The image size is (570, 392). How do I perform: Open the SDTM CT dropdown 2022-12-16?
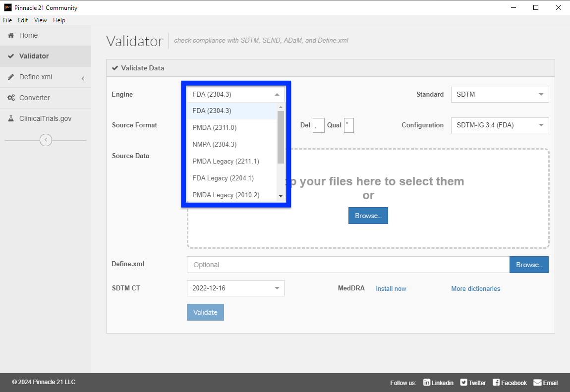click(x=236, y=288)
